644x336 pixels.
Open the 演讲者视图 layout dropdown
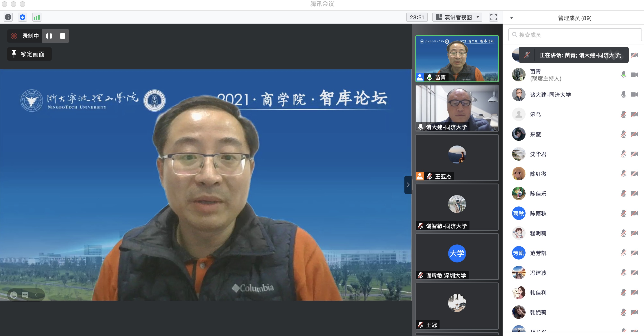pyautogui.click(x=457, y=17)
